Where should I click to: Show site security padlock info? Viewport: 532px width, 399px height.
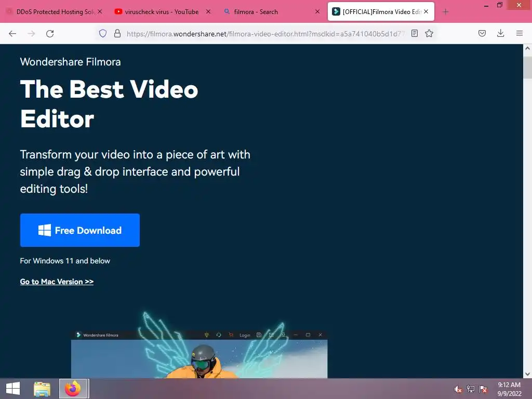(x=117, y=33)
